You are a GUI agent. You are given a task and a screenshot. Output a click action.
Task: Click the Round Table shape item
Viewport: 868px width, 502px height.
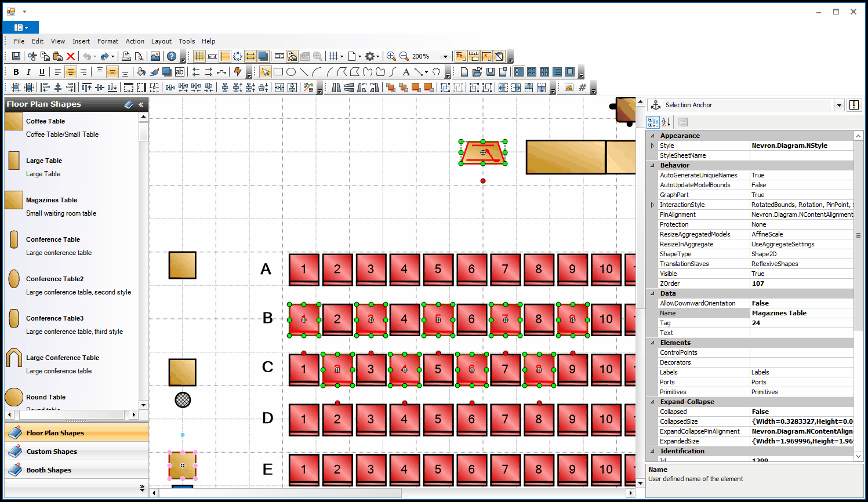(71, 398)
